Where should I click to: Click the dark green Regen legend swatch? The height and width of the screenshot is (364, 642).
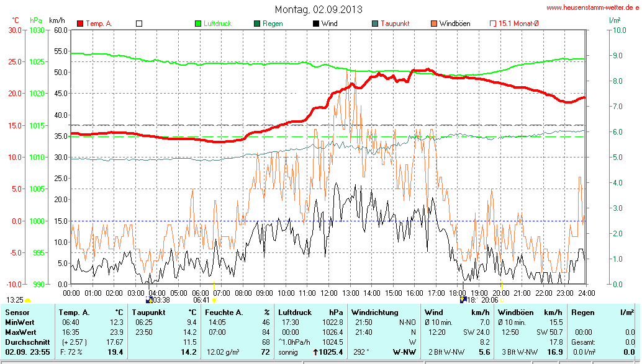point(257,24)
